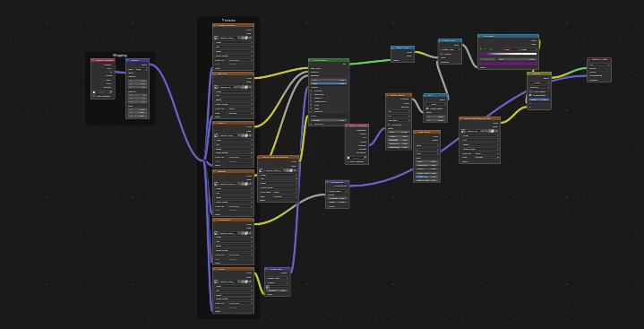644x329 pixels.
Task: Expand the Subsurface panel in Principled BSDF
Action: 311,95
